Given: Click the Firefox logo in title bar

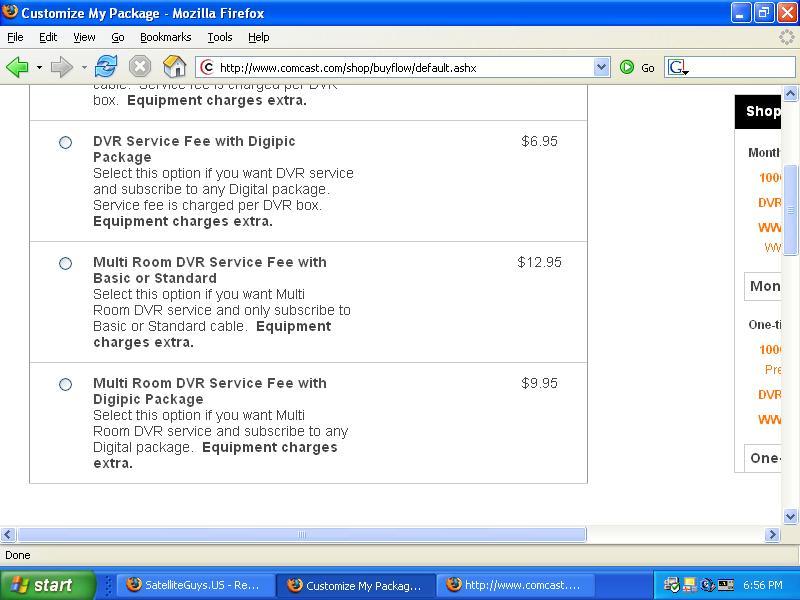Looking at the screenshot, I should click(x=10, y=12).
